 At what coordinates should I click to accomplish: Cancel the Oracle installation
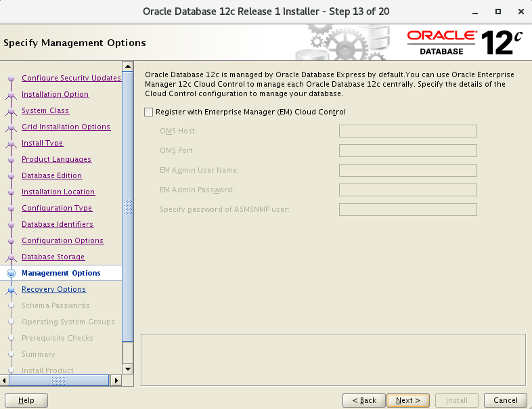tap(506, 400)
